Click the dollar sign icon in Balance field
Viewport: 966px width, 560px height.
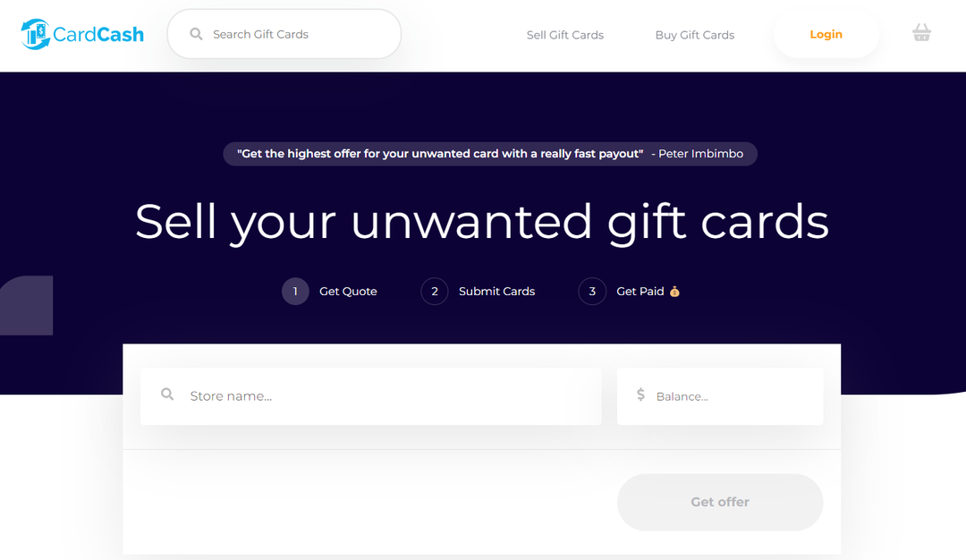[x=639, y=395]
